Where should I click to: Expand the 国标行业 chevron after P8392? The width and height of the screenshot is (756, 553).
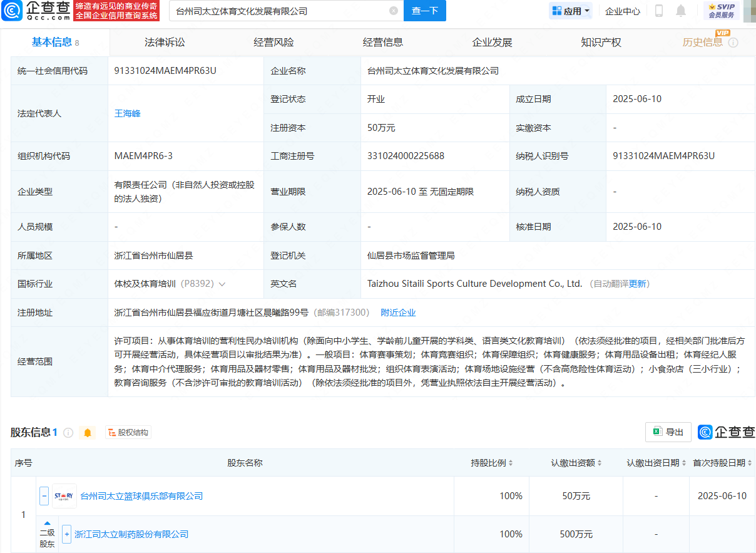coord(222,284)
